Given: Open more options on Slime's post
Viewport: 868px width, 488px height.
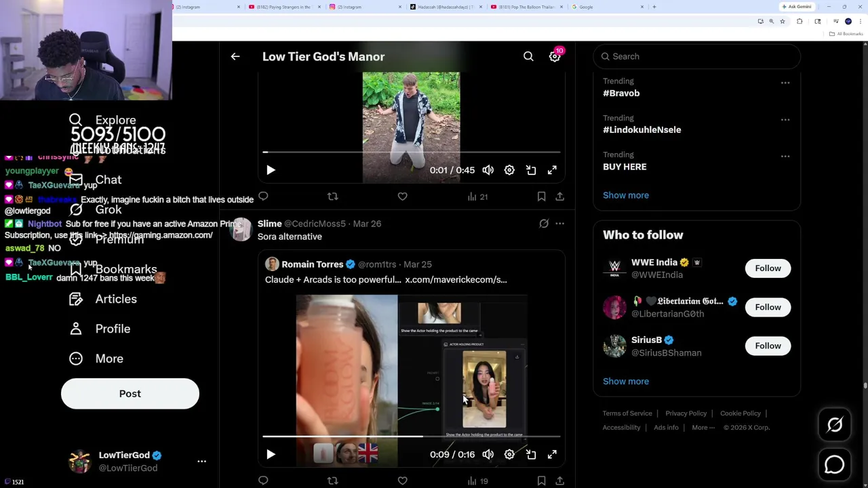Looking at the screenshot, I should (559, 224).
